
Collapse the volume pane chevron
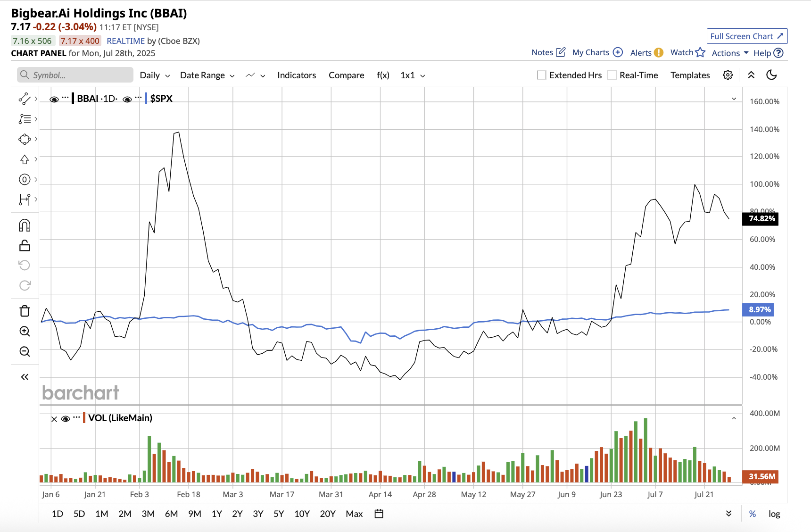734,418
